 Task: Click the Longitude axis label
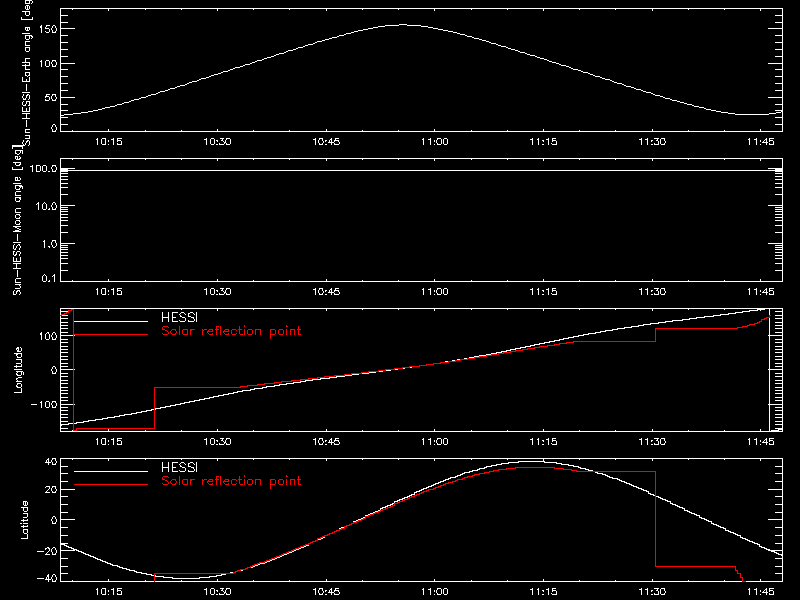tap(18, 370)
